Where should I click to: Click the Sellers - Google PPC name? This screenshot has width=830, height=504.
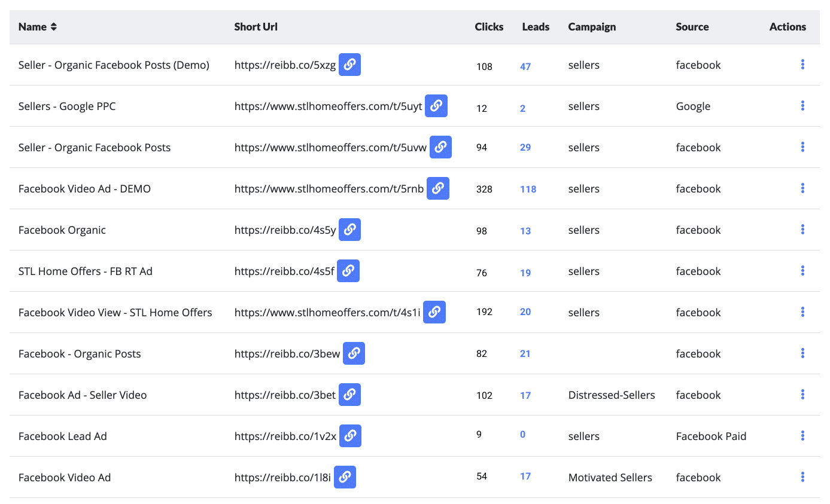tap(67, 106)
